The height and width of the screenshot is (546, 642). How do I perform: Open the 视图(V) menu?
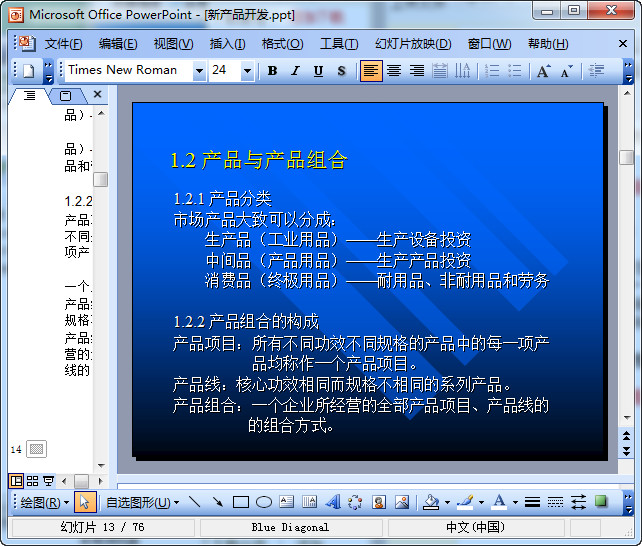pyautogui.click(x=173, y=44)
